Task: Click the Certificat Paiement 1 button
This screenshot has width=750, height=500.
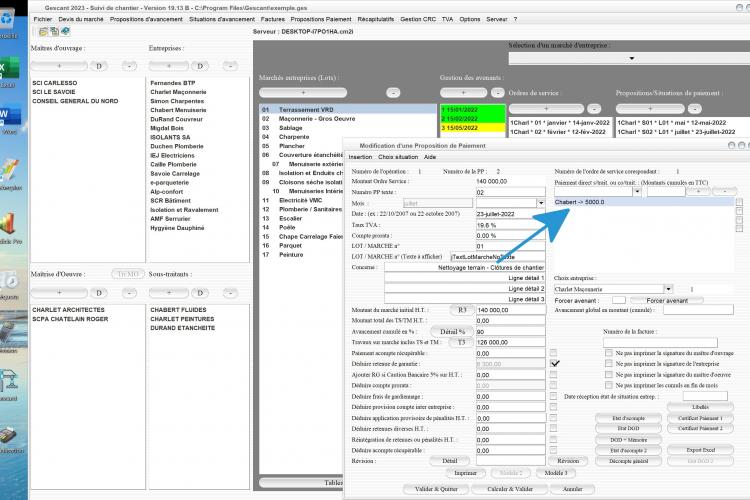Action: point(700,418)
